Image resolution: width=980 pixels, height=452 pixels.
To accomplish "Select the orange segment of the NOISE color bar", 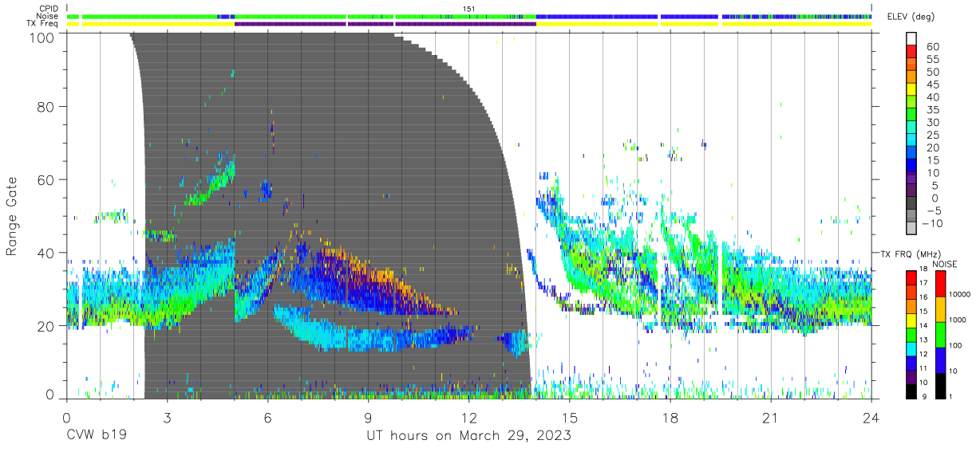I will coord(940,309).
